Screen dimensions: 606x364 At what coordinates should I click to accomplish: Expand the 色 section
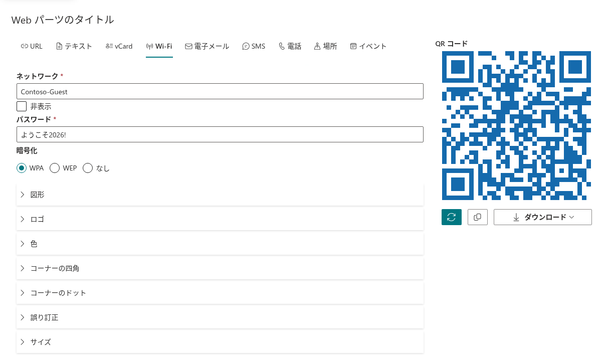point(220,244)
